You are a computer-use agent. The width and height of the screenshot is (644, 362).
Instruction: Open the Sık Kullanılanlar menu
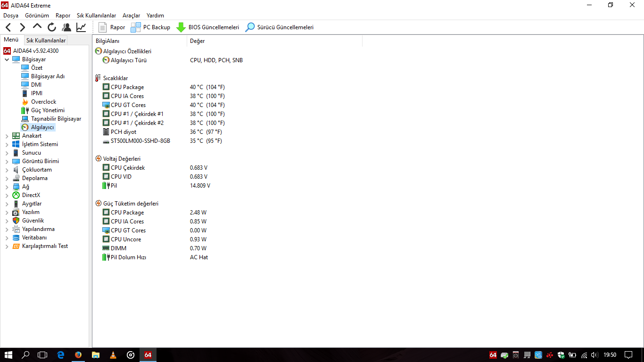pos(97,16)
